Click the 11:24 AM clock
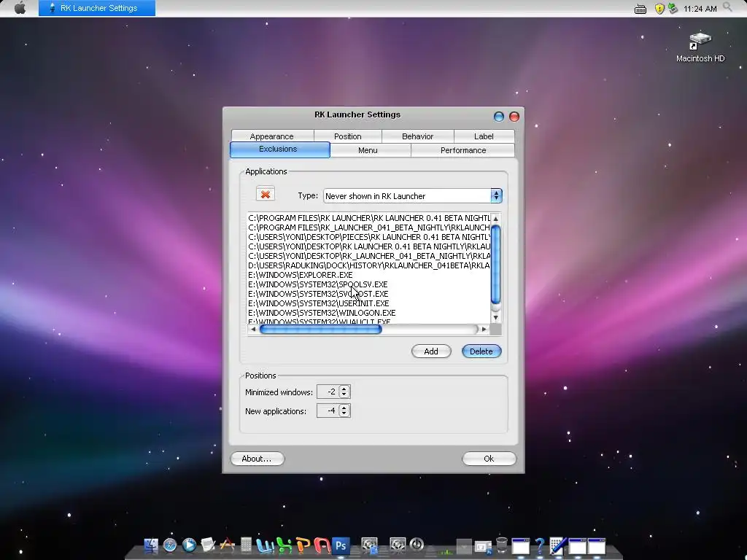The width and height of the screenshot is (747, 560). pyautogui.click(x=700, y=9)
